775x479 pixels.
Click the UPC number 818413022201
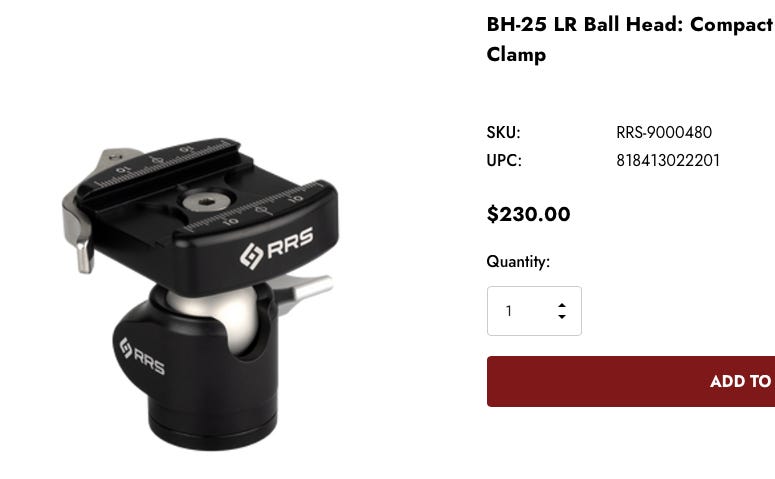(668, 161)
